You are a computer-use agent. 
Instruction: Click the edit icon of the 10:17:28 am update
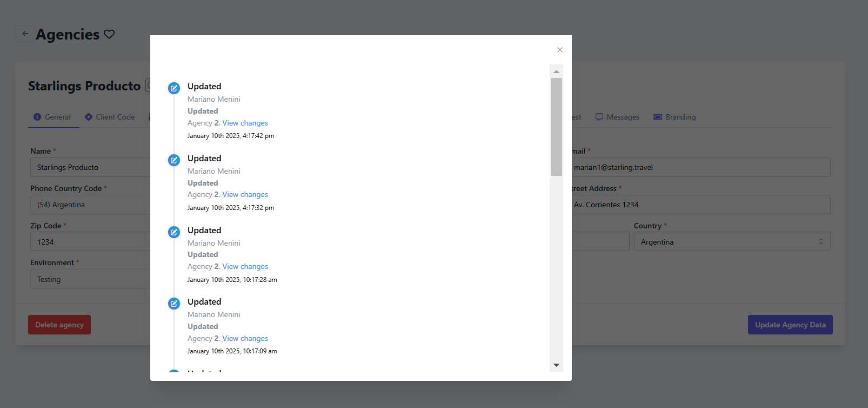coord(174,232)
